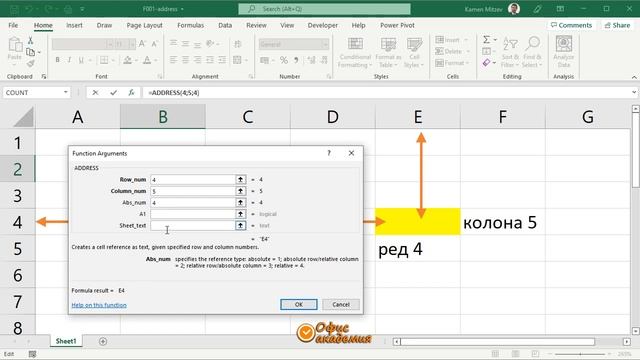Open the Format as Table gallery
This screenshot has width=640, height=360.
[x=388, y=53]
